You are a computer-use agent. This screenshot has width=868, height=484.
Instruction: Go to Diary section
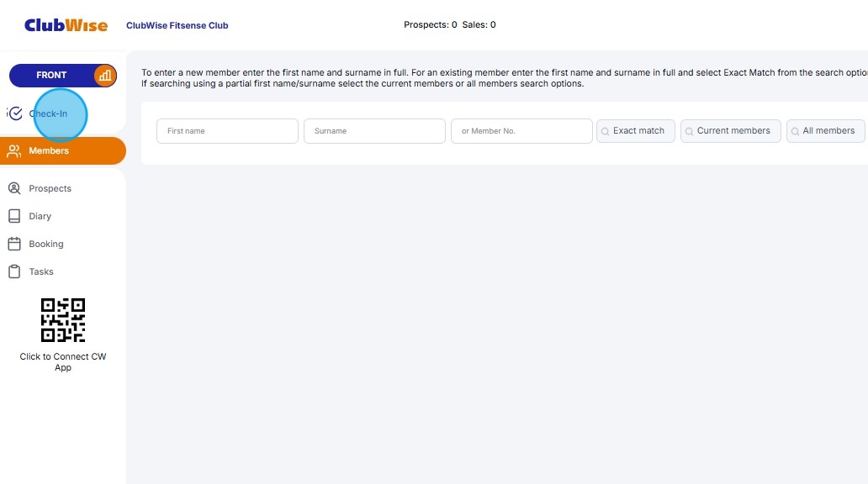[x=40, y=216]
